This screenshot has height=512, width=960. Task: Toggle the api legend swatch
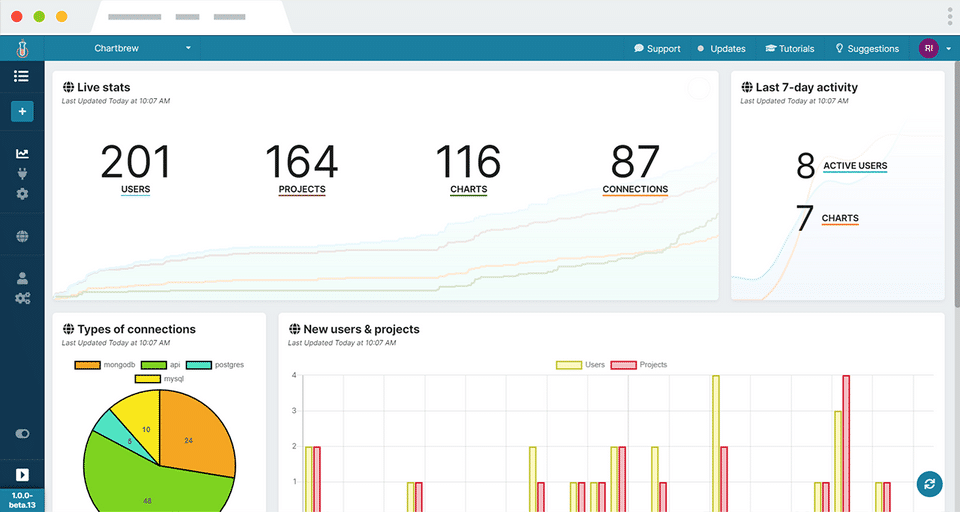click(x=154, y=365)
